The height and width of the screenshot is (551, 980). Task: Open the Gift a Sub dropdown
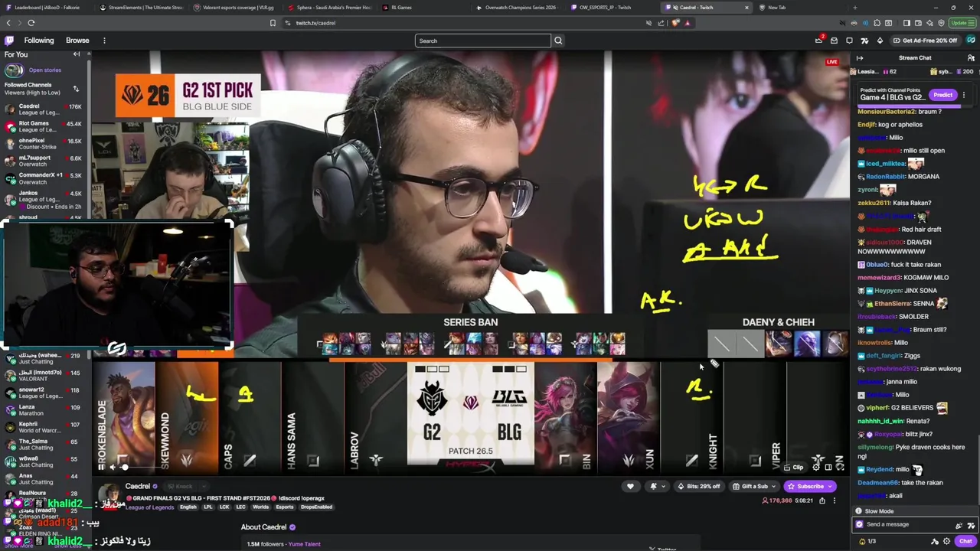tap(753, 486)
